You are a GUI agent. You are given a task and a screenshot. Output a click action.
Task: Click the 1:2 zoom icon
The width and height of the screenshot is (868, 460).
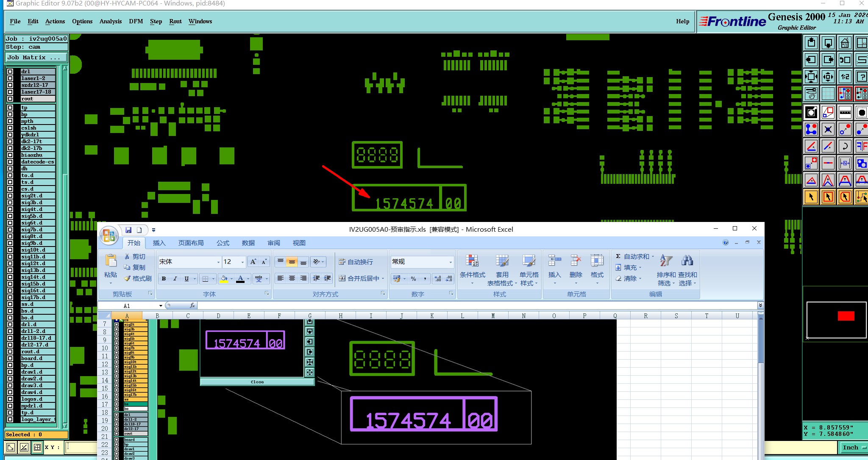(x=845, y=77)
